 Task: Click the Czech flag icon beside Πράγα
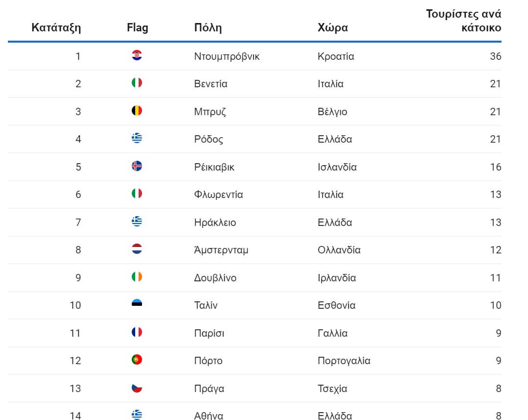pos(137,388)
